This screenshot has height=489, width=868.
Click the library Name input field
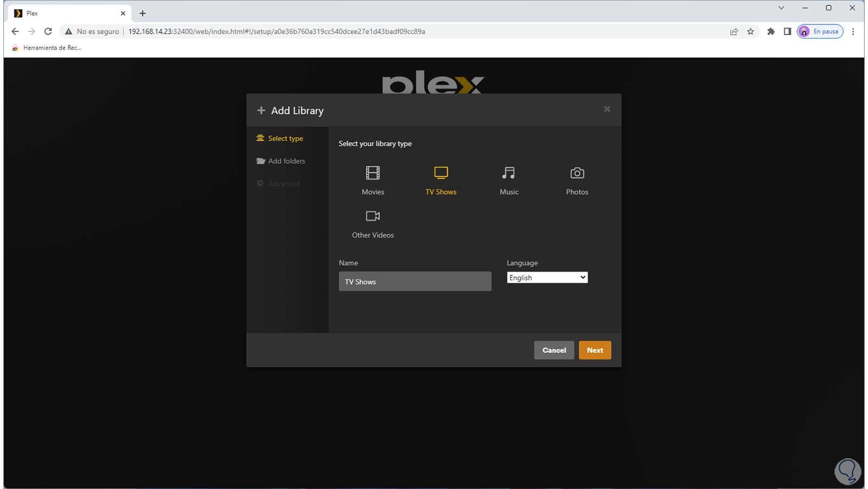tap(415, 281)
